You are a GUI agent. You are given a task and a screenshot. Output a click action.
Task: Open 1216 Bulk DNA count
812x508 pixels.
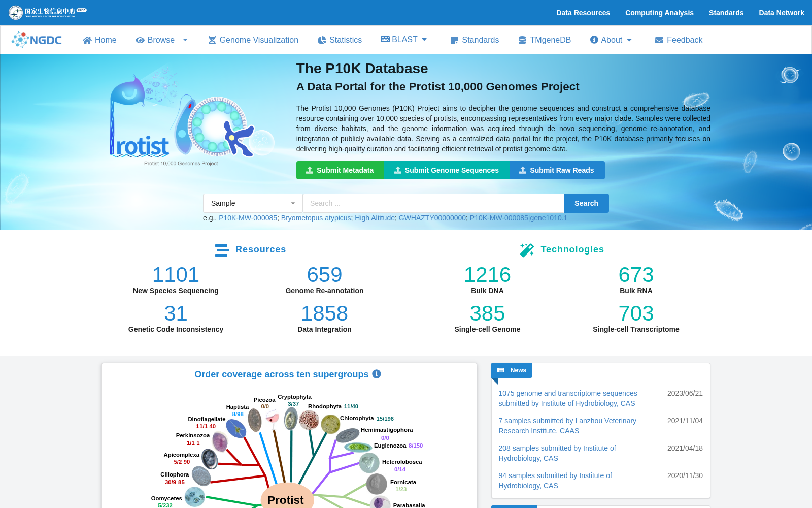(487, 275)
